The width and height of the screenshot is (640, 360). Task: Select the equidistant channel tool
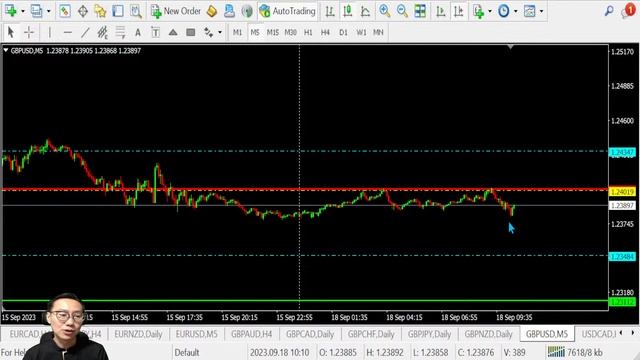(x=102, y=32)
